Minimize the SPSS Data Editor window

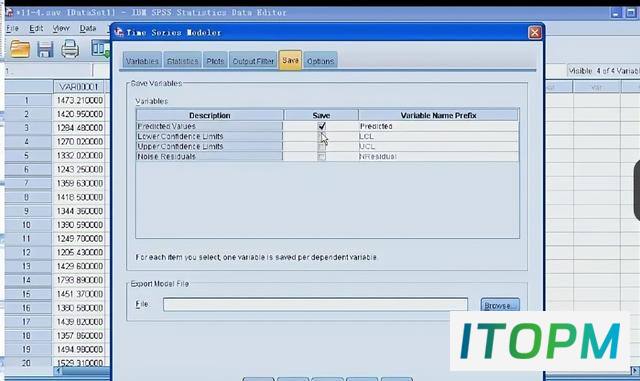(x=616, y=13)
